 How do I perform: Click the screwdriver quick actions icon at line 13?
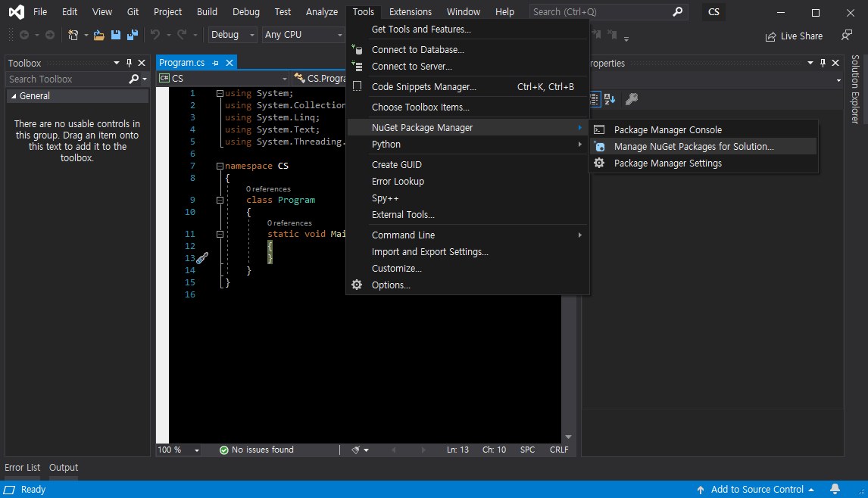202,258
